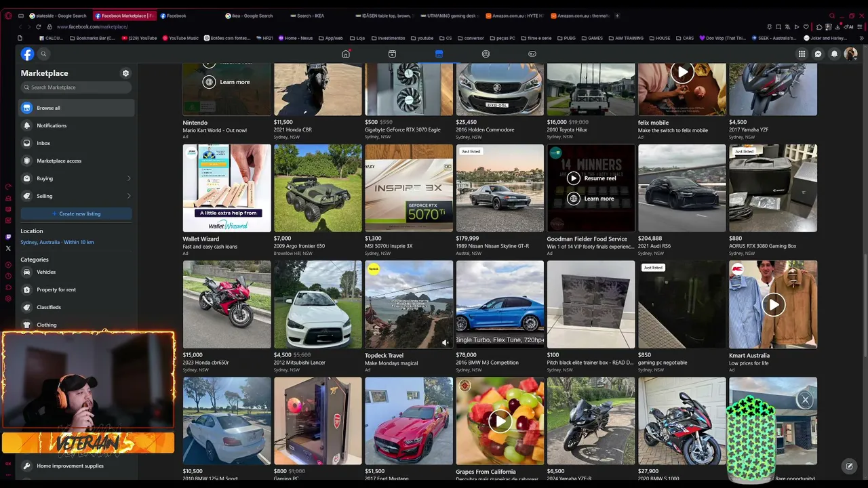The width and height of the screenshot is (868, 488).
Task: Click the Notifications bell icon in sidebar
Action: point(26,125)
